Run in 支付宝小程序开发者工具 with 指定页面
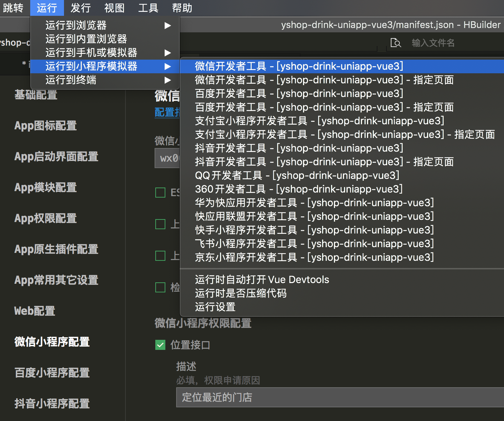This screenshot has width=504, height=421. click(342, 135)
